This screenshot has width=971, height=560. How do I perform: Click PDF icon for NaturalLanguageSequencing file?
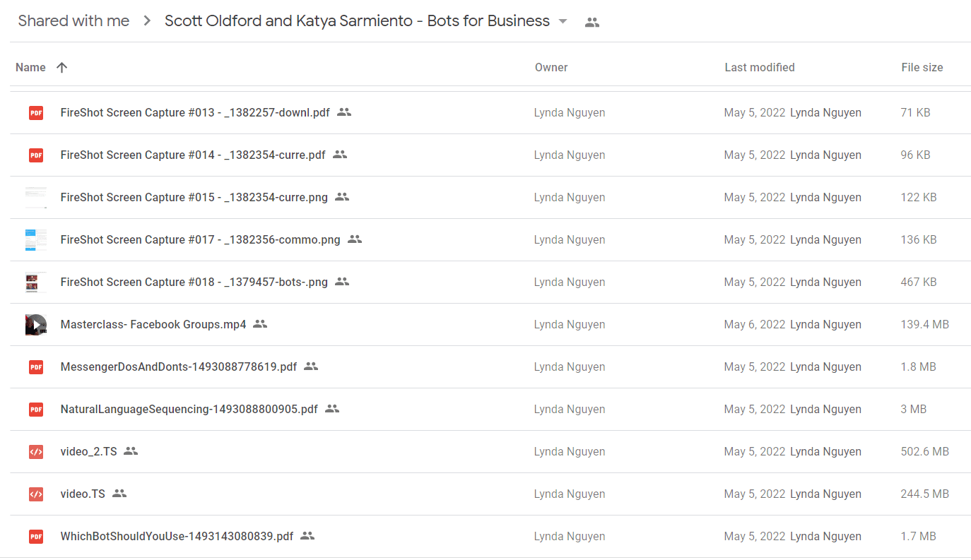click(x=36, y=409)
